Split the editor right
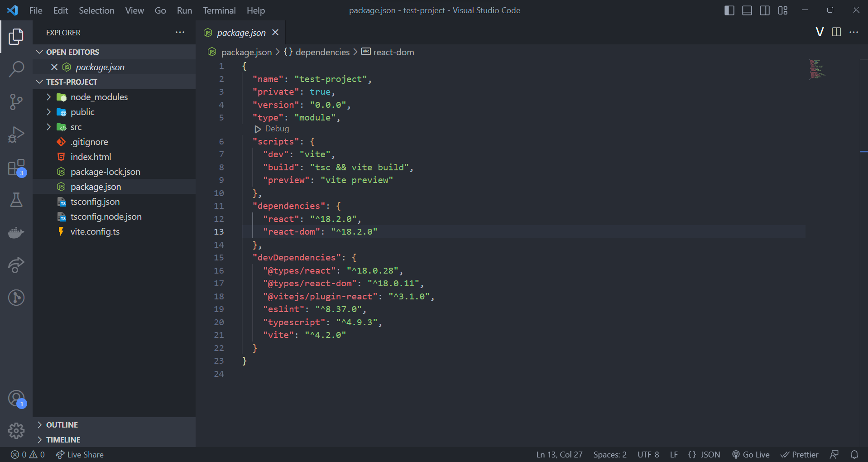The width and height of the screenshot is (868, 462). [836, 32]
